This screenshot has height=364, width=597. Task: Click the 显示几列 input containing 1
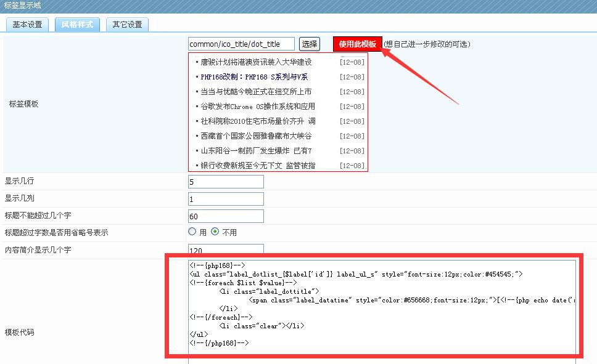[x=225, y=198]
